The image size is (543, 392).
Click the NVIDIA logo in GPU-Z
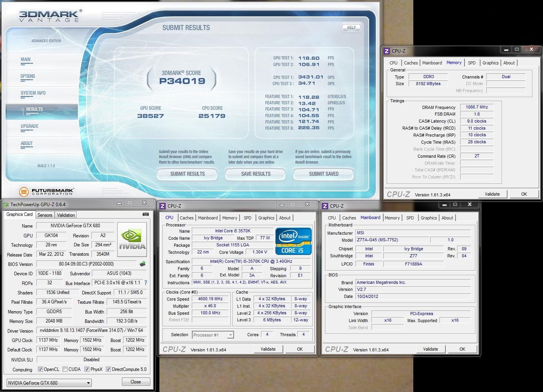(x=132, y=240)
